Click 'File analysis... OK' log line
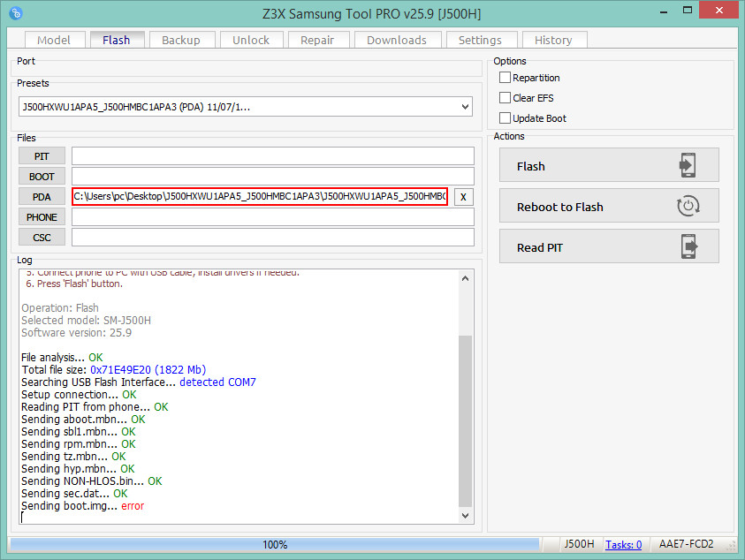This screenshot has width=745, height=560. pyautogui.click(x=62, y=357)
